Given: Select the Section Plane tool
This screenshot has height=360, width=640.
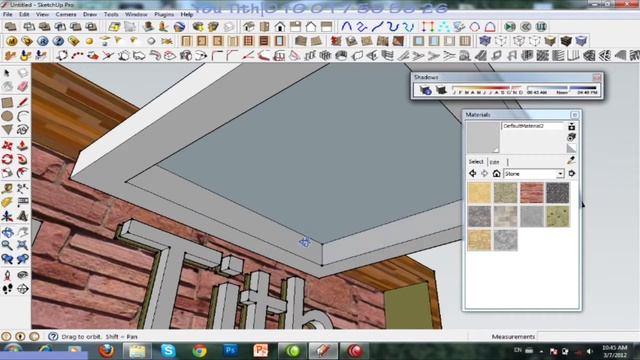Looking at the screenshot, I should point(22,289).
